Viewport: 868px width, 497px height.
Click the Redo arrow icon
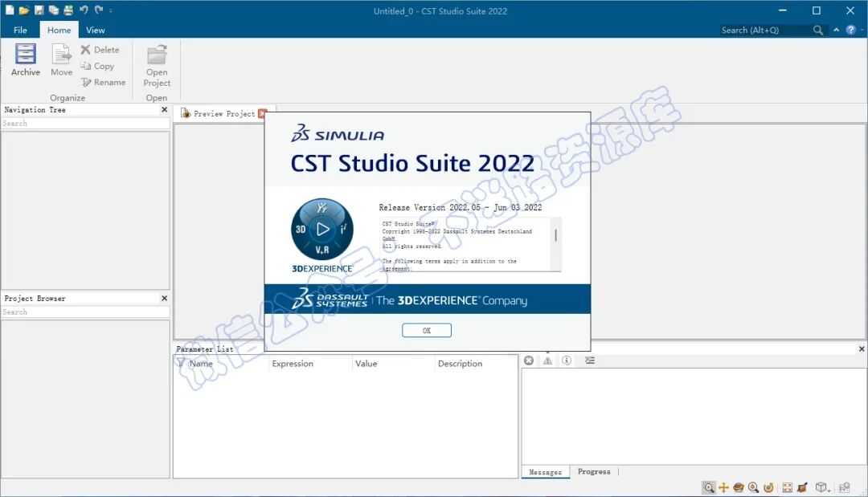coord(99,10)
